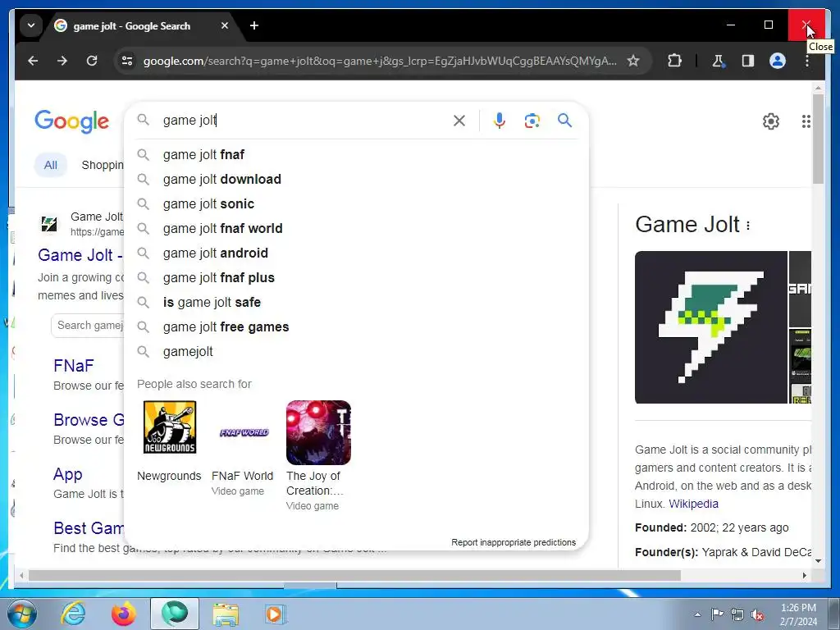Open the FNaF sitelink

point(73,366)
